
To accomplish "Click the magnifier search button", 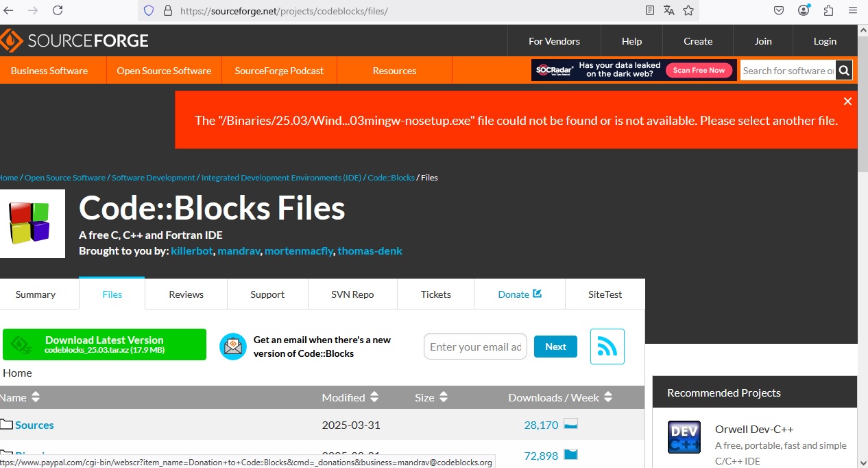I will (x=844, y=70).
